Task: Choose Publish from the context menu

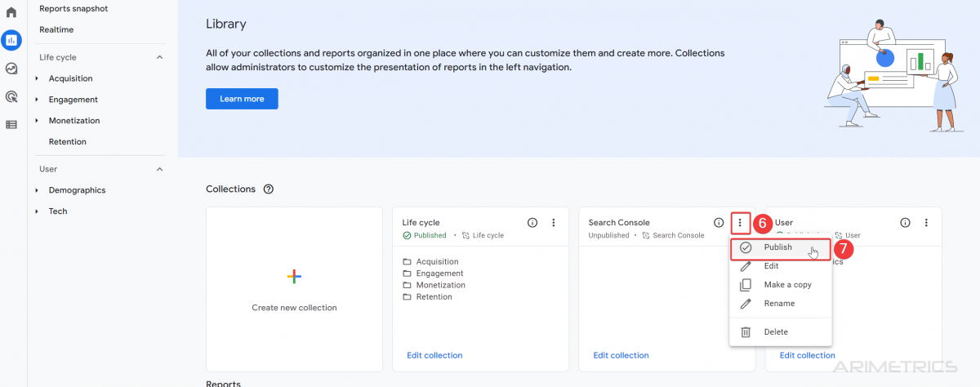Action: click(x=780, y=248)
